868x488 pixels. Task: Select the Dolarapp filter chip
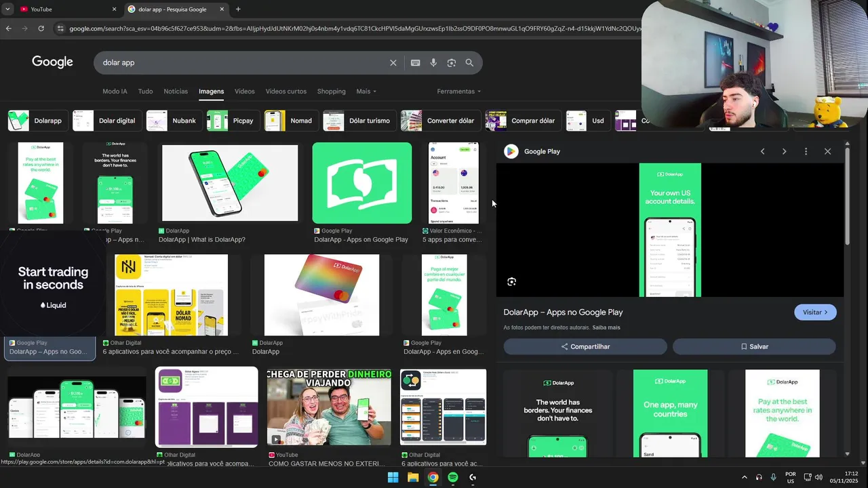(38, 121)
